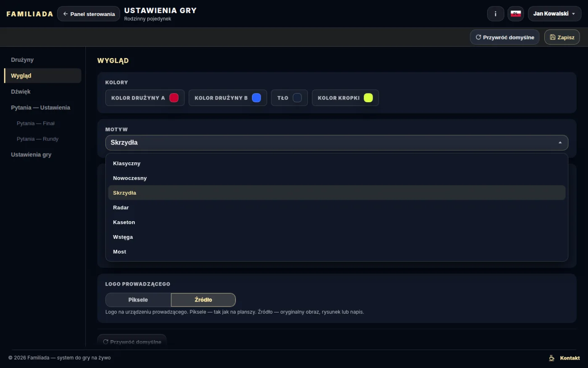Open the Kontakt link in footer
This screenshot has height=368, width=588.
point(570,358)
